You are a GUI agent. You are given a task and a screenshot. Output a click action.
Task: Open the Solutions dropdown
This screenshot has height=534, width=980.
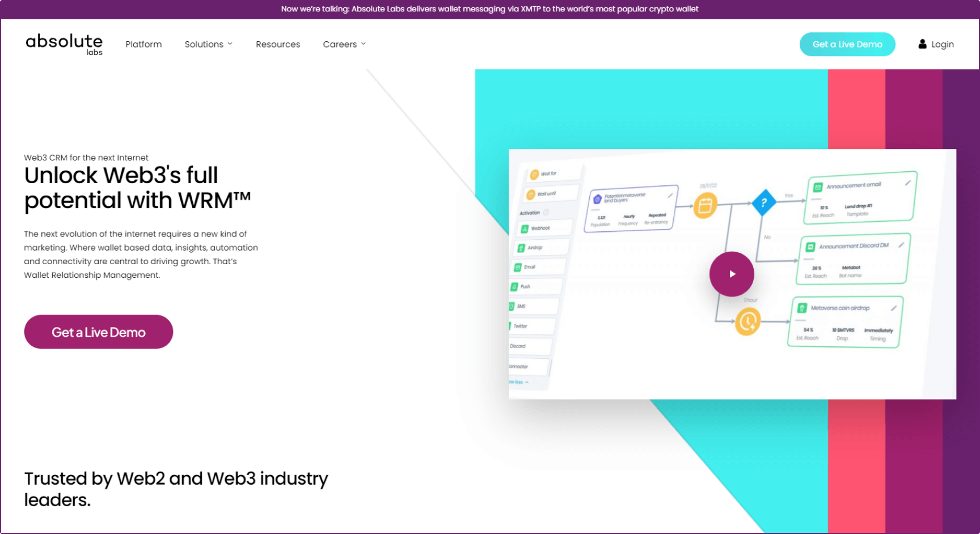(208, 44)
